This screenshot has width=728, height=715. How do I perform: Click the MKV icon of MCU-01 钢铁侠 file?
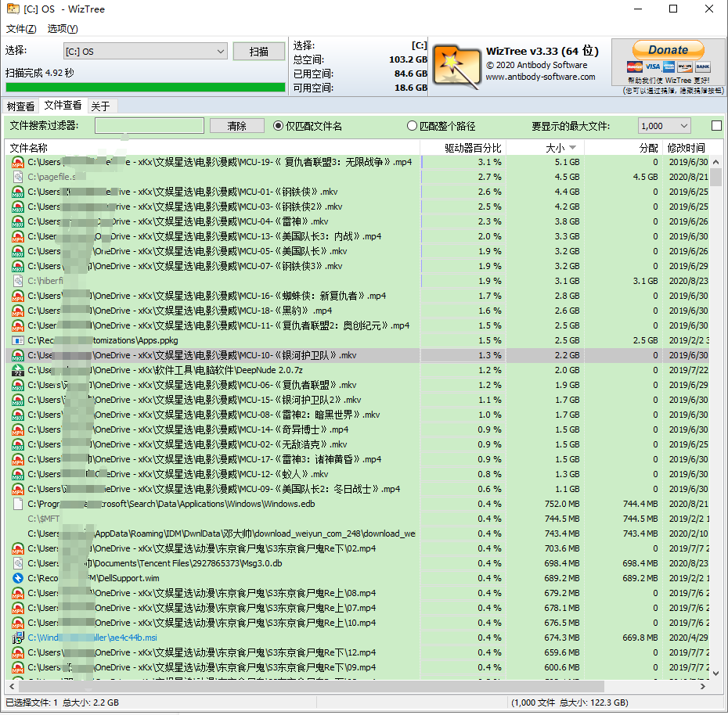pyautogui.click(x=18, y=192)
